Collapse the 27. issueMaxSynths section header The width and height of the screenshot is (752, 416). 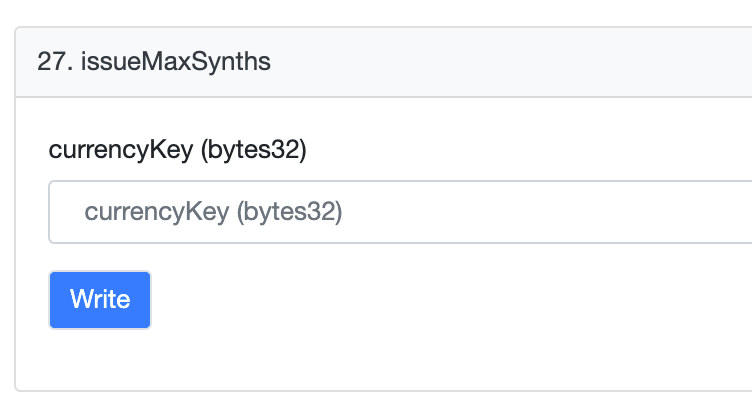(384, 62)
